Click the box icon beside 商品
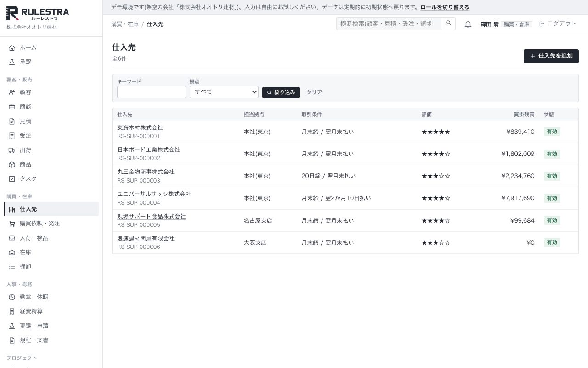The image size is (588, 368). tap(12, 165)
